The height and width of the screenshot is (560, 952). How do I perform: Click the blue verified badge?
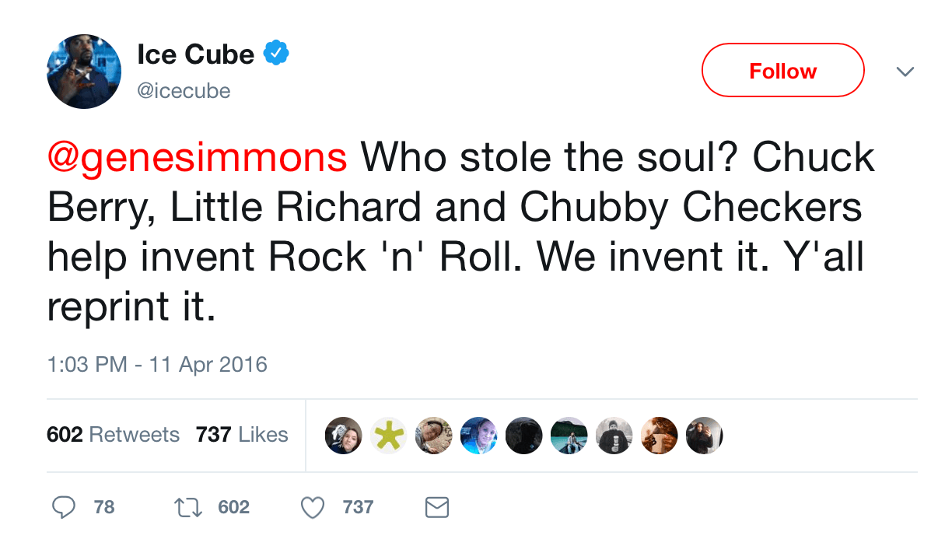[276, 54]
